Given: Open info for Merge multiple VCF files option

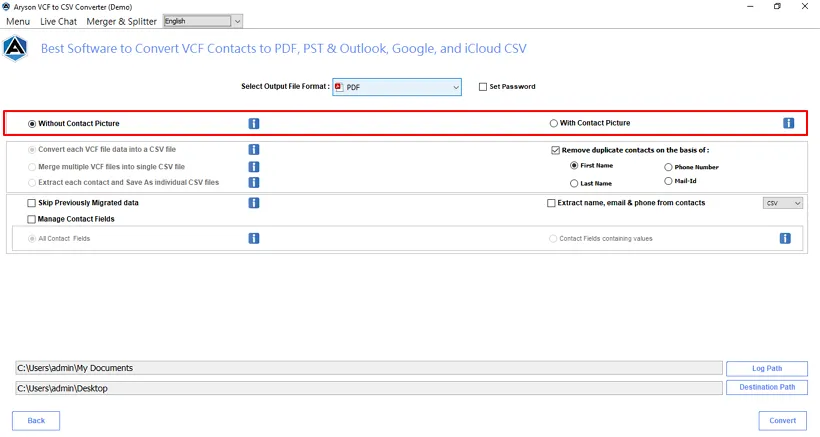Looking at the screenshot, I should point(254,167).
